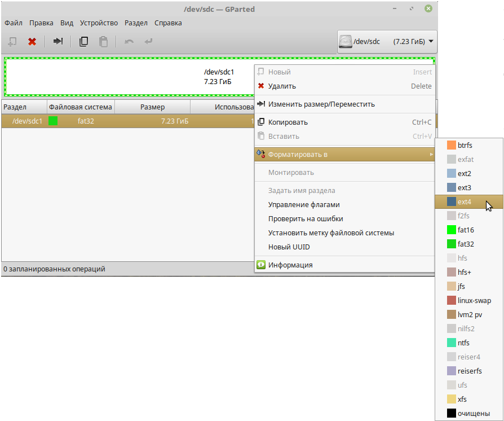Click the resize/move toolbar icon

click(58, 41)
